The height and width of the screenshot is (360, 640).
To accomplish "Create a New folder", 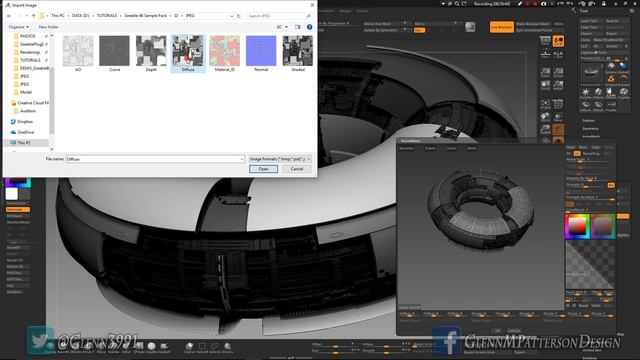I will pyautogui.click(x=49, y=27).
